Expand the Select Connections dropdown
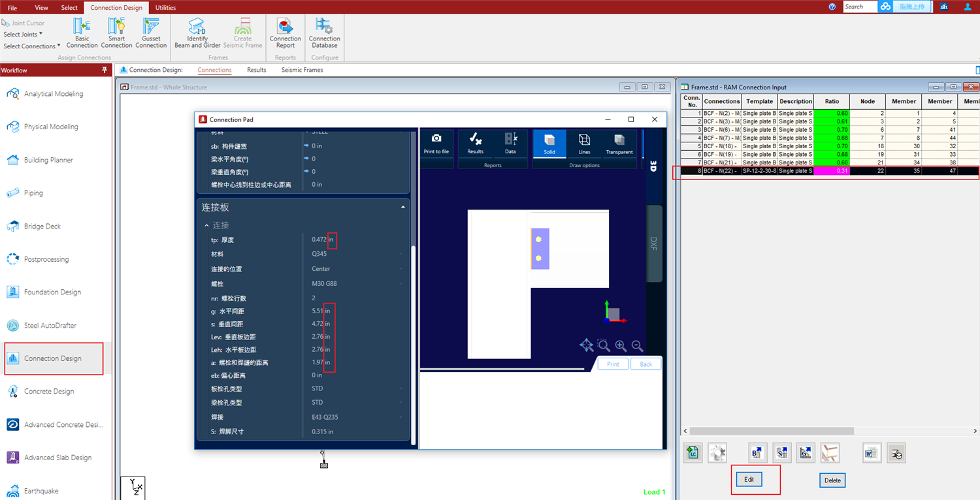 [x=31, y=46]
